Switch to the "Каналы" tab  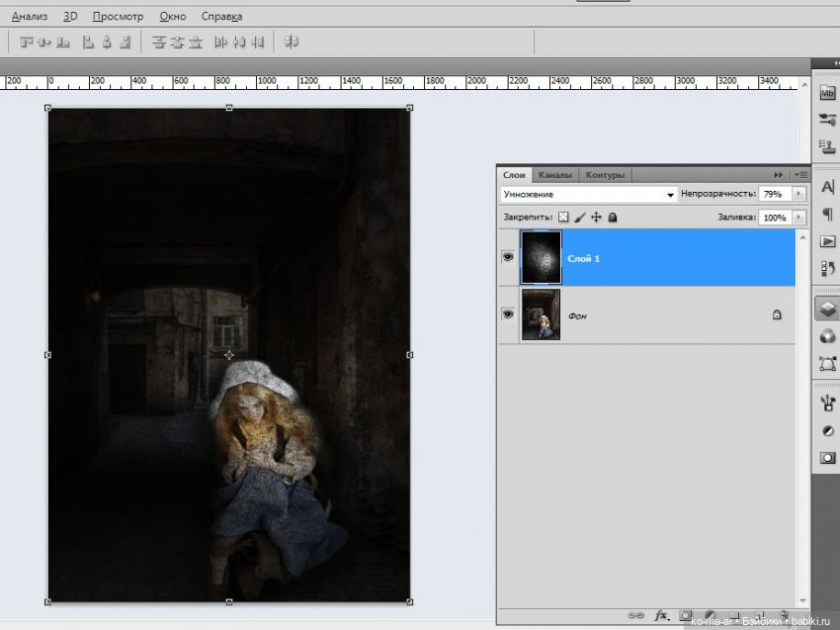pos(554,175)
